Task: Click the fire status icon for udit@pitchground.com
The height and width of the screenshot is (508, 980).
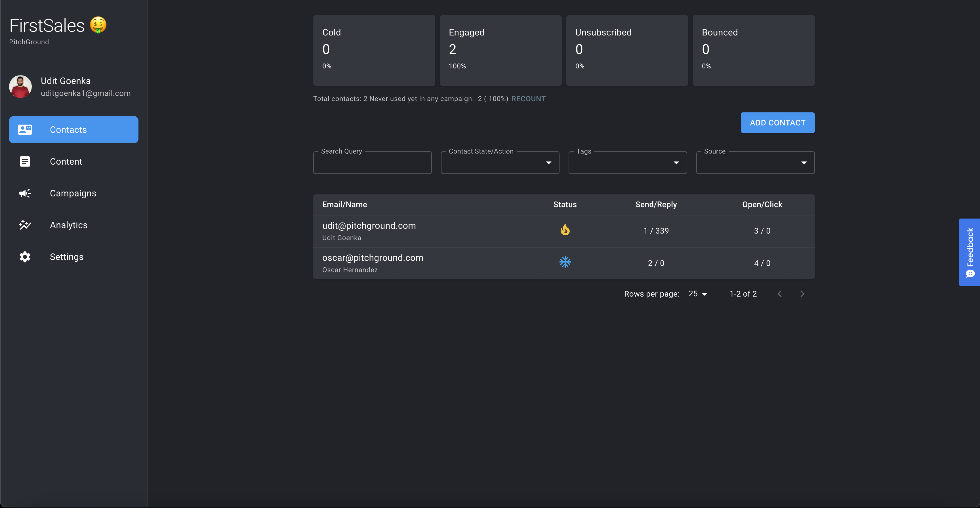Action: (x=565, y=230)
